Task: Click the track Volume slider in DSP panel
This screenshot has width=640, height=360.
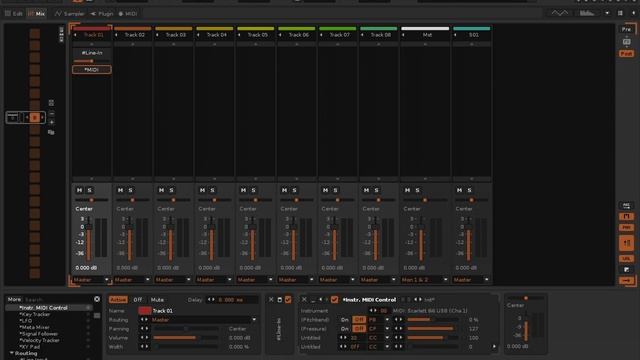Action: pos(186,338)
